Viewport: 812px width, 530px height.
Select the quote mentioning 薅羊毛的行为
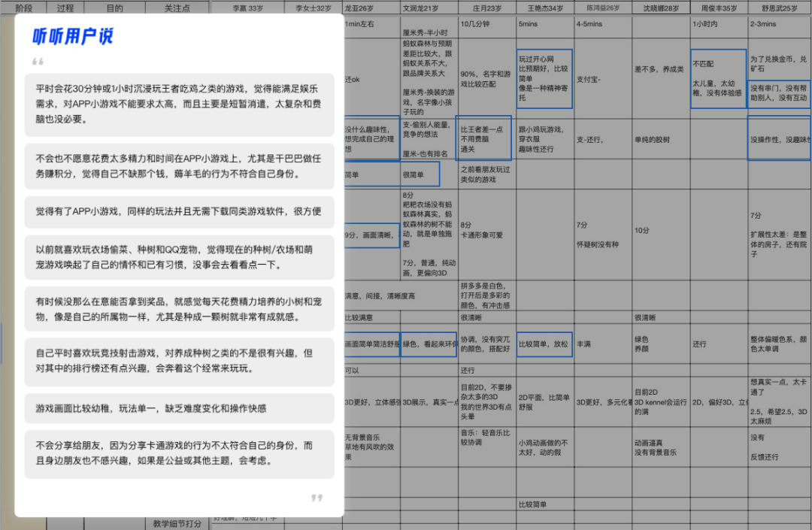click(179, 166)
